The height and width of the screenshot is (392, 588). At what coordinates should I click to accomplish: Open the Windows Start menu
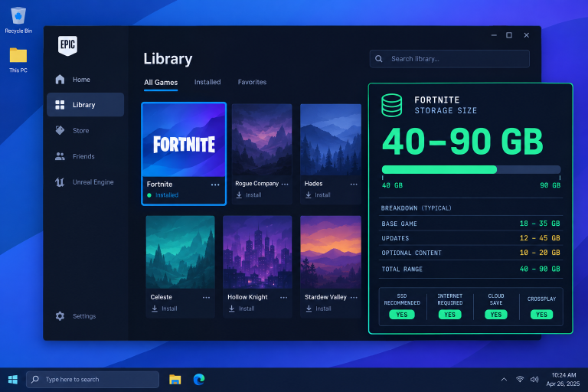point(13,380)
